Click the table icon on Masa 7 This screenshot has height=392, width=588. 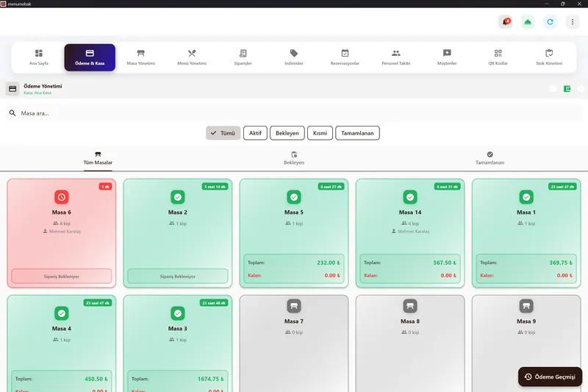[x=294, y=306]
